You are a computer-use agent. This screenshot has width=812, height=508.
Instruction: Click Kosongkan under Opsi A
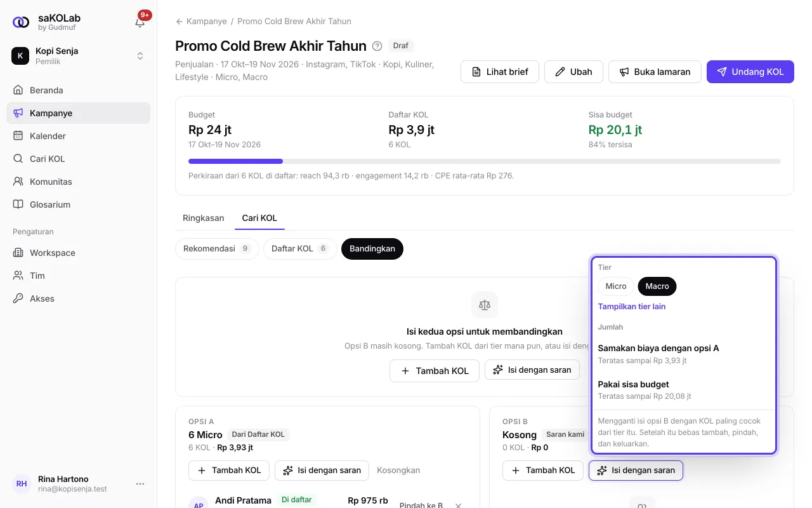(x=398, y=471)
